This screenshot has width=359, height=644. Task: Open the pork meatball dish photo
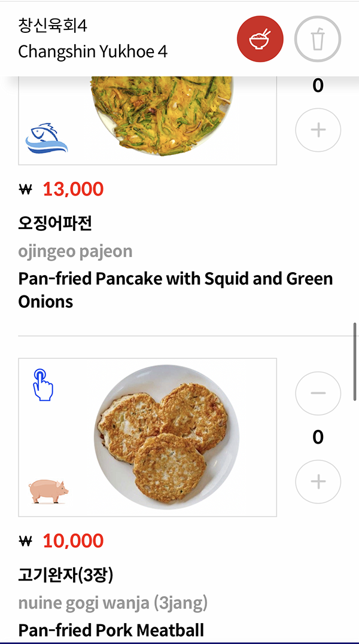(x=166, y=437)
